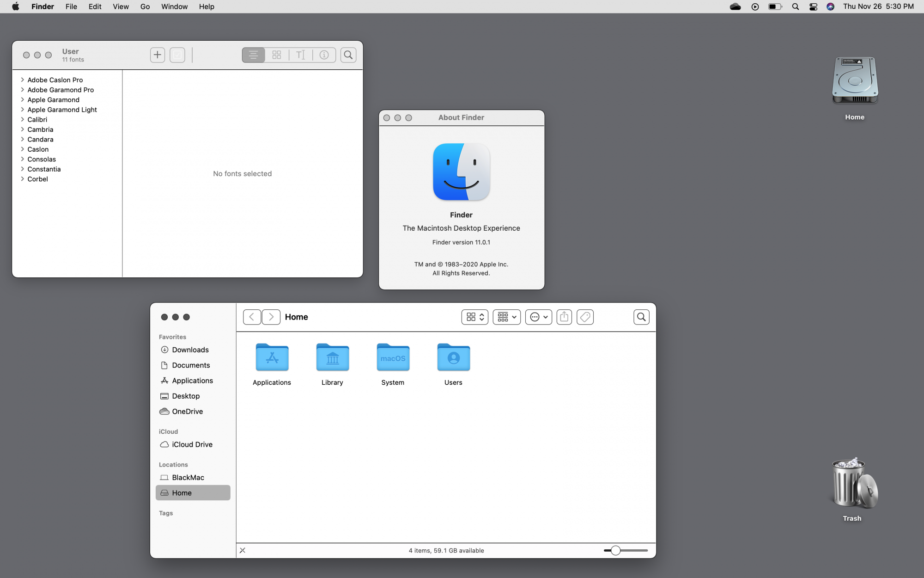Click the Share button in Finder toolbar
This screenshot has width=924, height=578.
[564, 317]
